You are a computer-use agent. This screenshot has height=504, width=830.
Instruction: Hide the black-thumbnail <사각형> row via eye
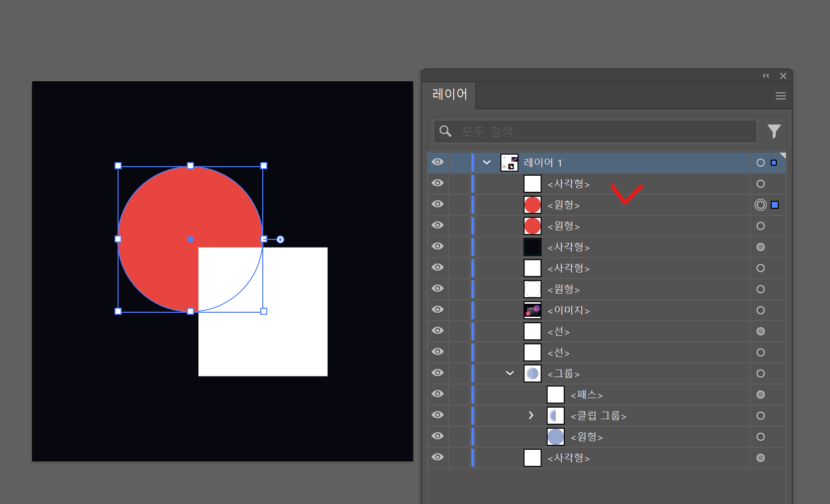[438, 246]
